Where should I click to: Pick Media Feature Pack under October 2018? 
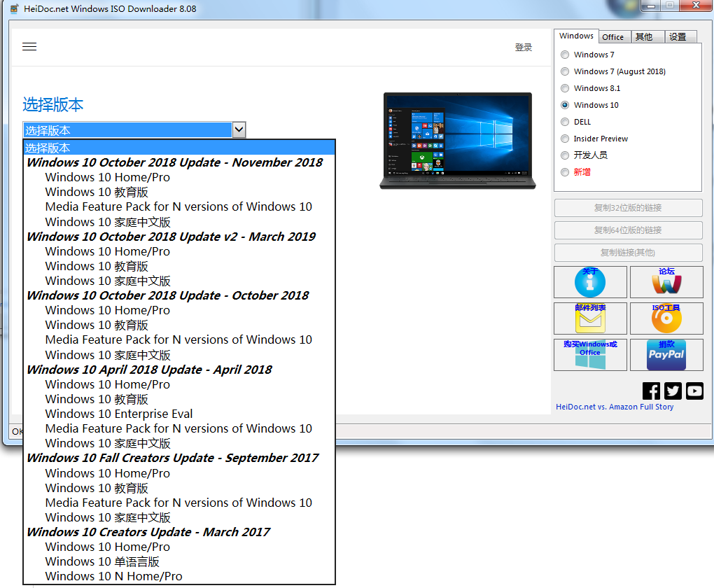tap(179, 339)
